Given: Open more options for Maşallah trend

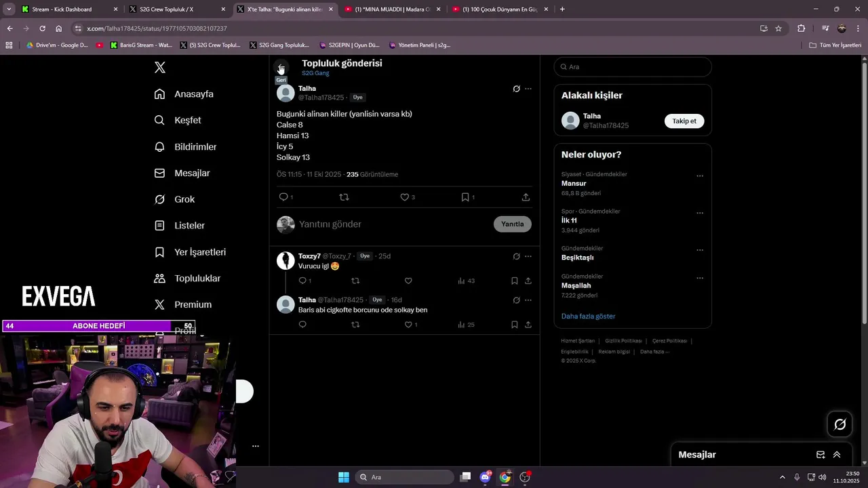Looking at the screenshot, I should click(700, 278).
